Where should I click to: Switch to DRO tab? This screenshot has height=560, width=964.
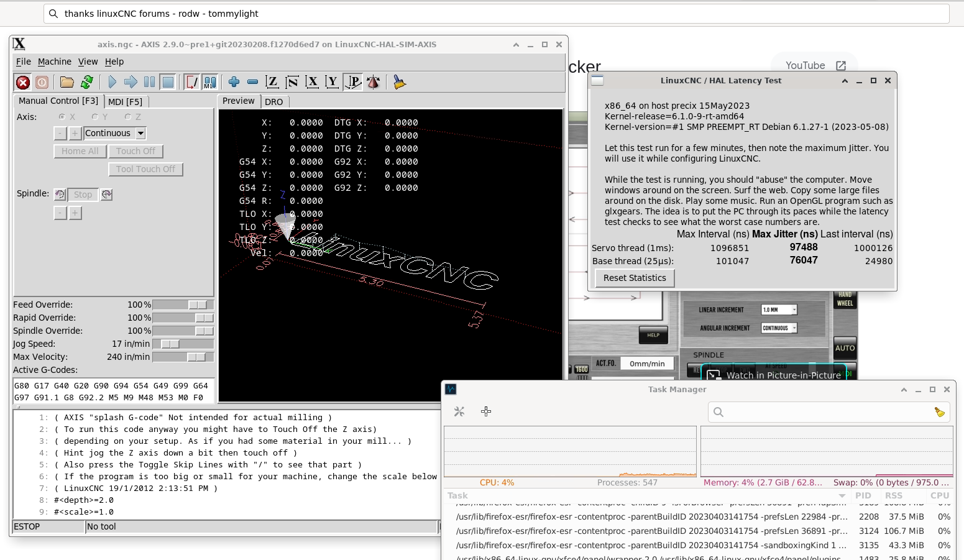(x=274, y=102)
